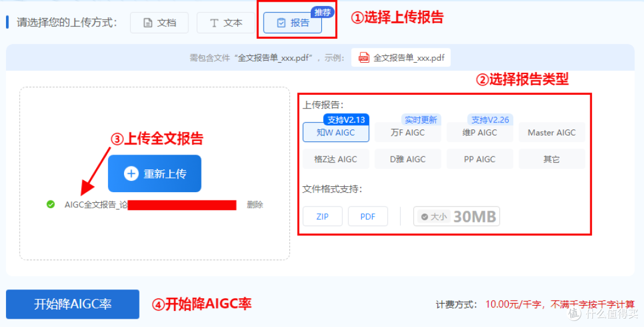Click the 支持V2.26 badge

(490, 119)
